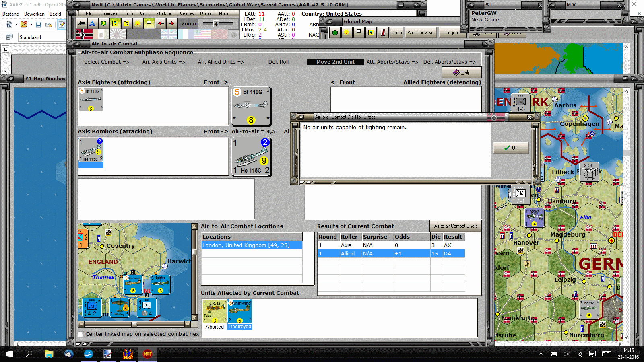Enable center linked map on selected combat hex
Screen dimensions: 644x362
(x=81, y=334)
